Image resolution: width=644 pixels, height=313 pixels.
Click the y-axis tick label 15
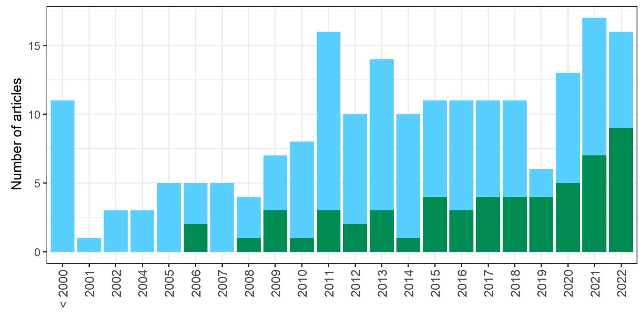(34, 46)
